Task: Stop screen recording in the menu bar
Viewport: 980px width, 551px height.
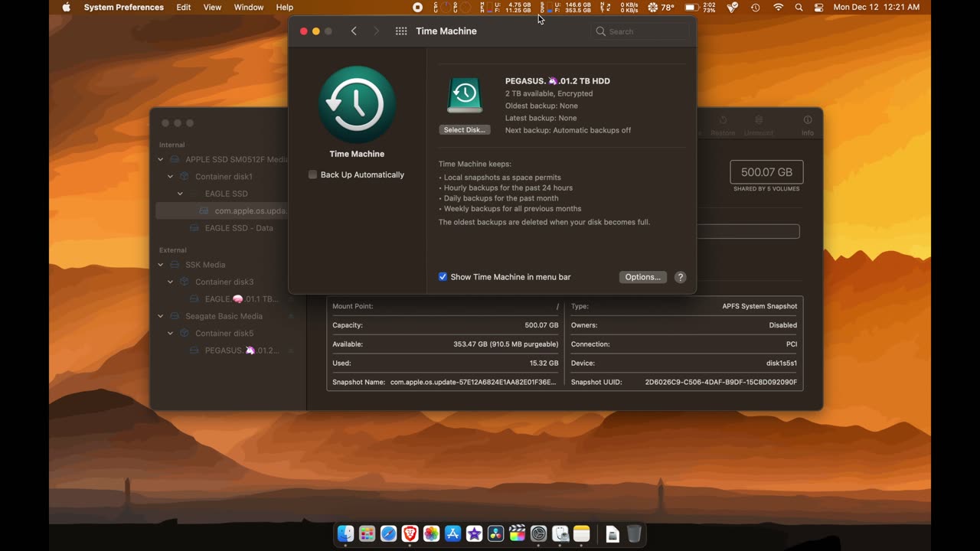Action: point(417,8)
